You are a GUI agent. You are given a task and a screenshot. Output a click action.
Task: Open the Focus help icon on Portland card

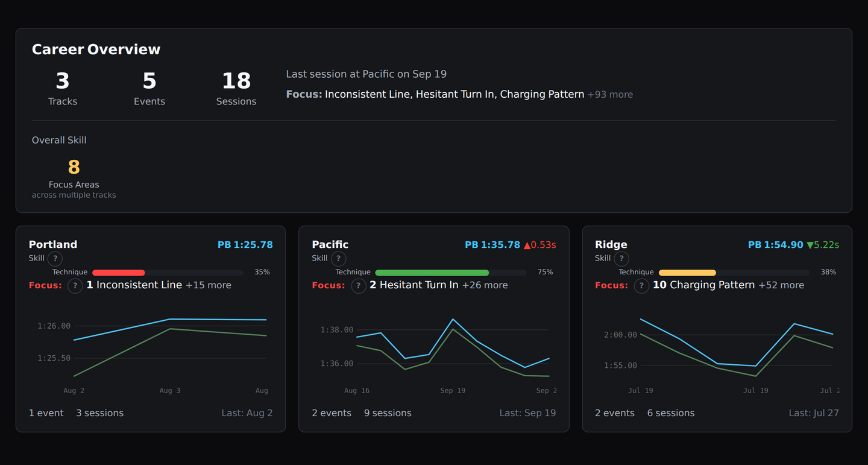[x=75, y=286]
